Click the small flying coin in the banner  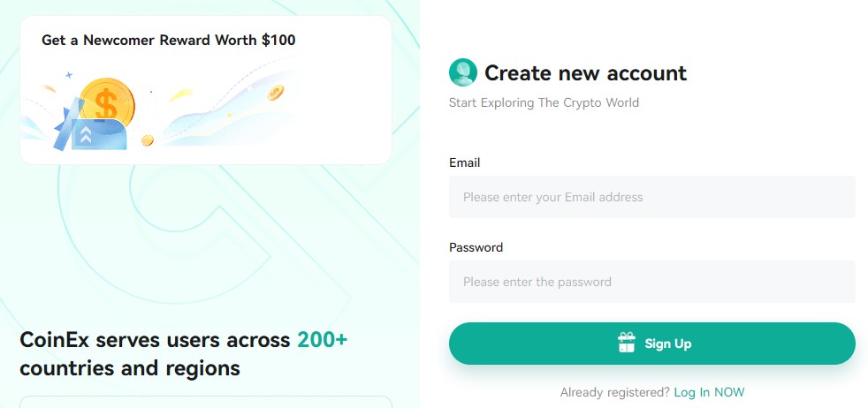coord(275,93)
